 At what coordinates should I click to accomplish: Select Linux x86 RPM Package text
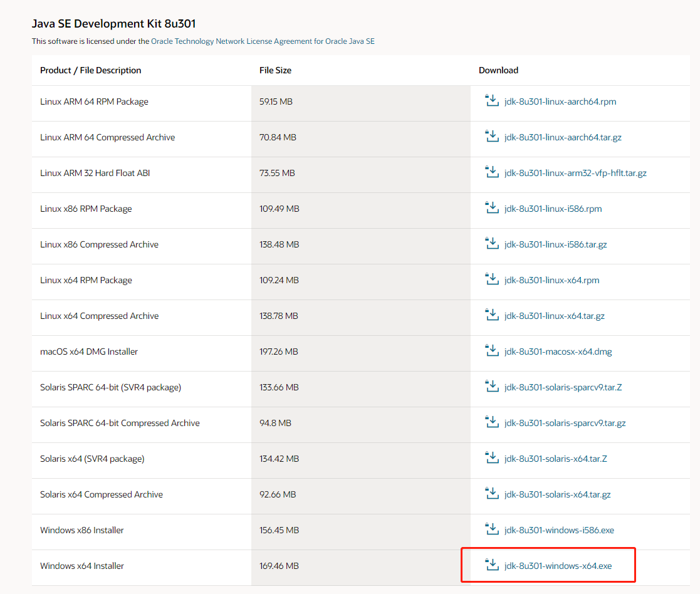click(86, 209)
